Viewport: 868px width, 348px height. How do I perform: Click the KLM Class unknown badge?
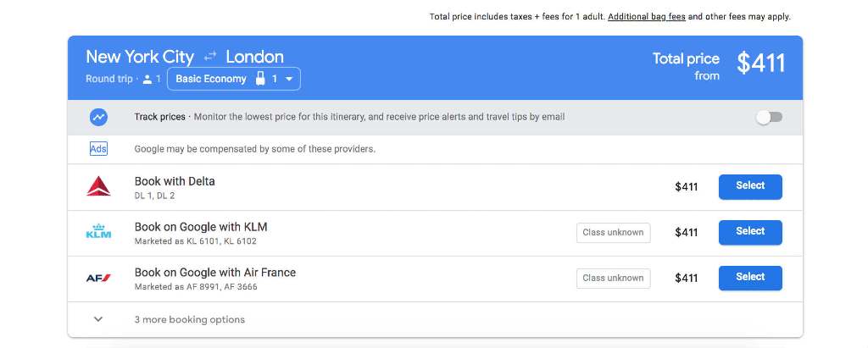(613, 233)
